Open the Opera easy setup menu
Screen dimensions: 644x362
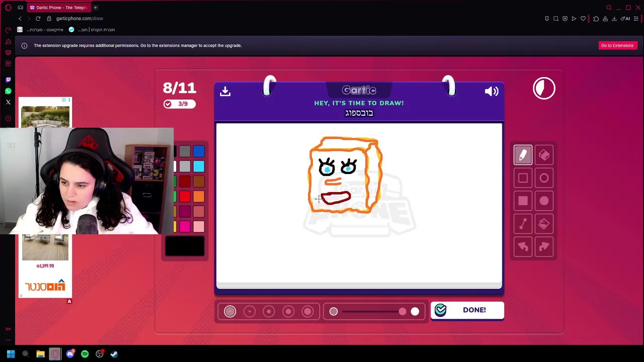[x=636, y=19]
